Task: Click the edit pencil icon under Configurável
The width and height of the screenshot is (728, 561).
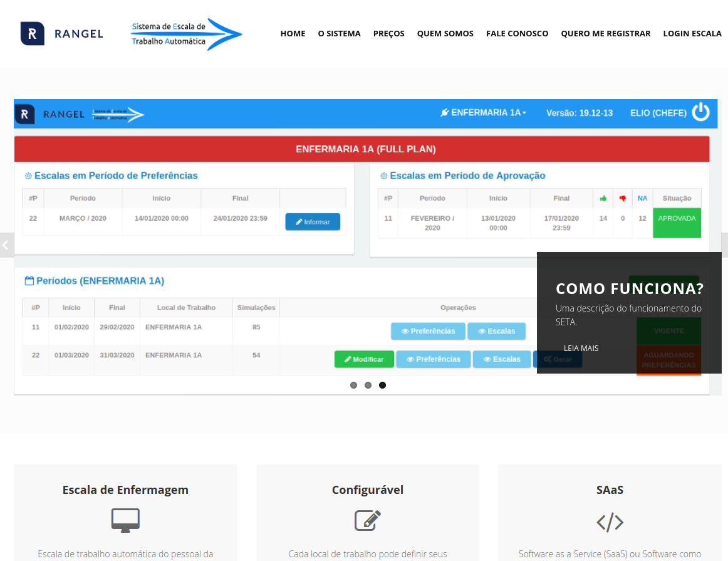Action: click(368, 521)
